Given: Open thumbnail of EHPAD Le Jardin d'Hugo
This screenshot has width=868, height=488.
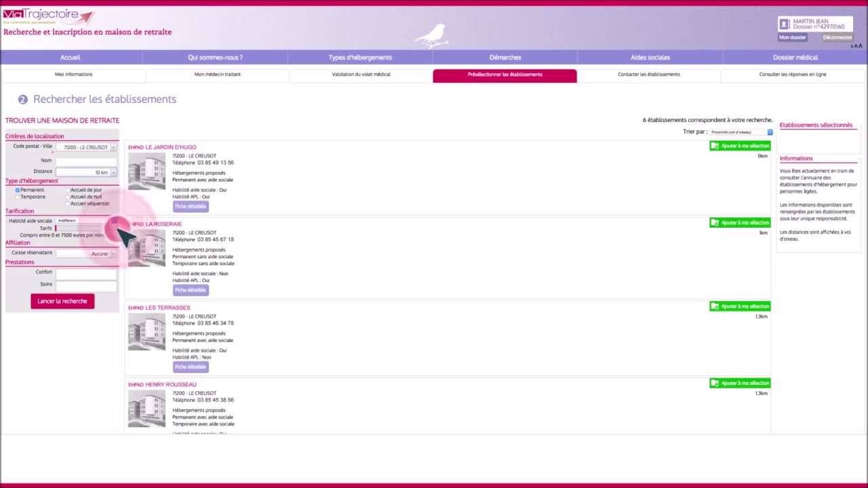Looking at the screenshot, I should 146,171.
